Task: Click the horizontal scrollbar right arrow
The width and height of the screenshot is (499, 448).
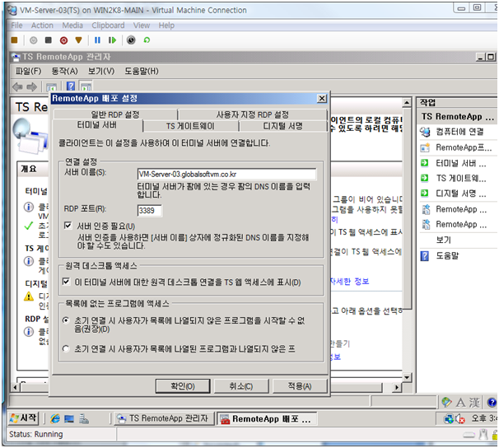Action: [397, 387]
